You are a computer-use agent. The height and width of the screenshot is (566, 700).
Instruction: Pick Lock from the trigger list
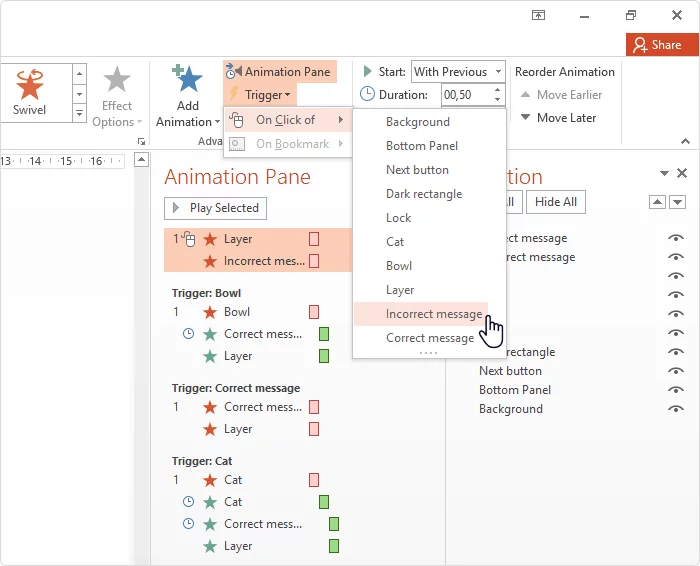[x=399, y=218]
